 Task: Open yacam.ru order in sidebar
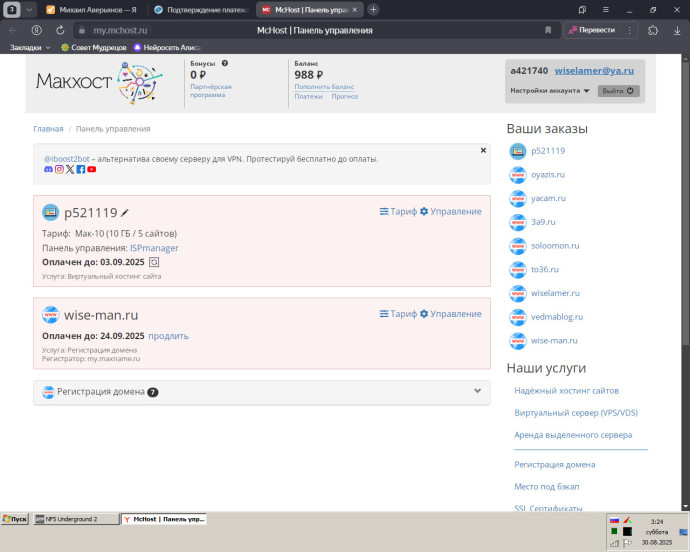548,199
